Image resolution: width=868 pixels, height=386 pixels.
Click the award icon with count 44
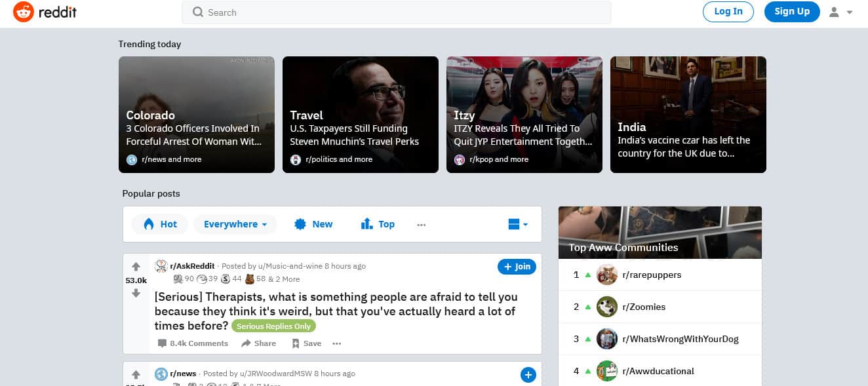[226, 279]
